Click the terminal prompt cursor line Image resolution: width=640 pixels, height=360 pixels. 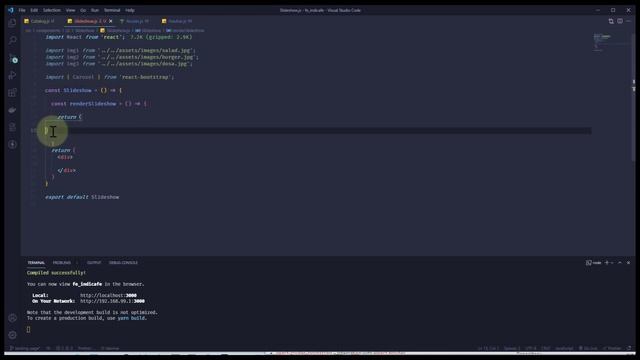click(29, 329)
